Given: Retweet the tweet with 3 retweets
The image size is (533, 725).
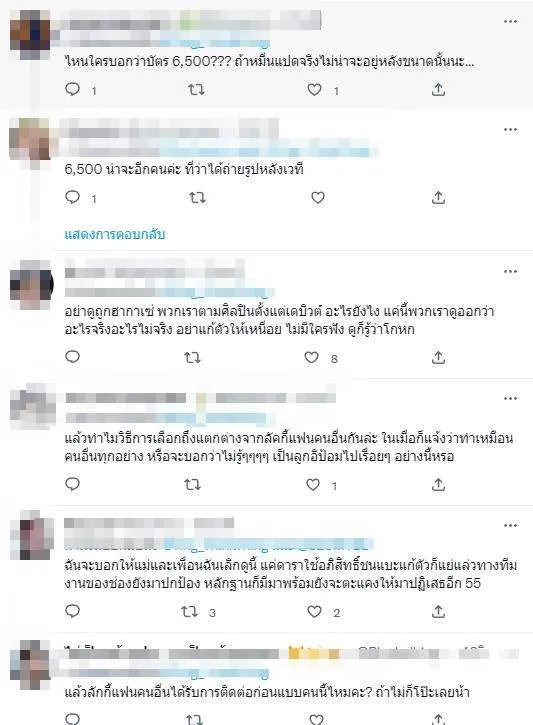Looking at the screenshot, I should tap(190, 612).
